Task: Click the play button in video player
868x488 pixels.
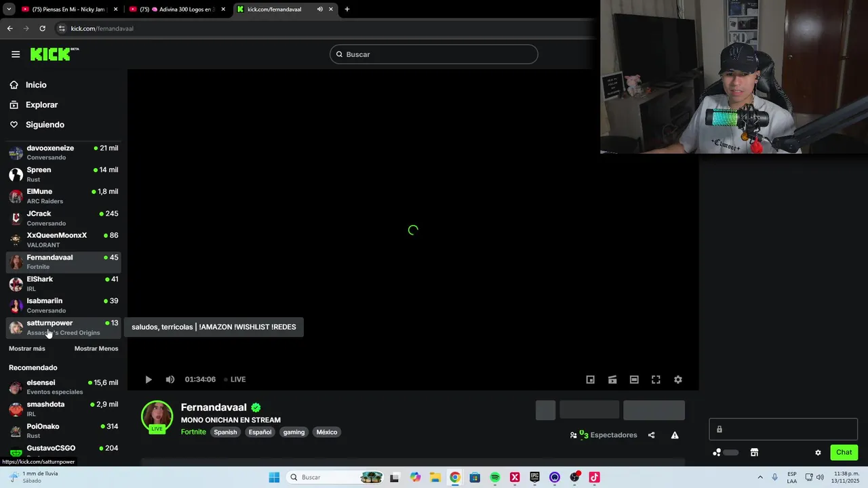Action: 149,380
